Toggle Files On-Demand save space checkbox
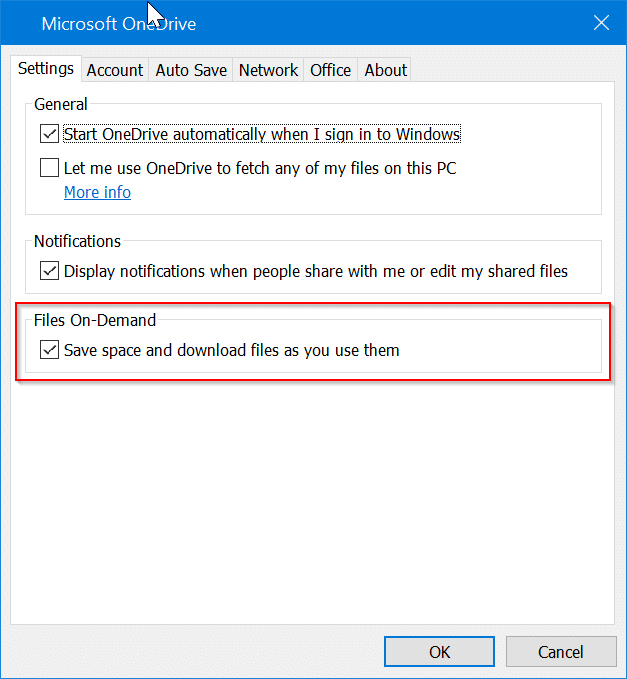This screenshot has width=627, height=679. [x=49, y=350]
